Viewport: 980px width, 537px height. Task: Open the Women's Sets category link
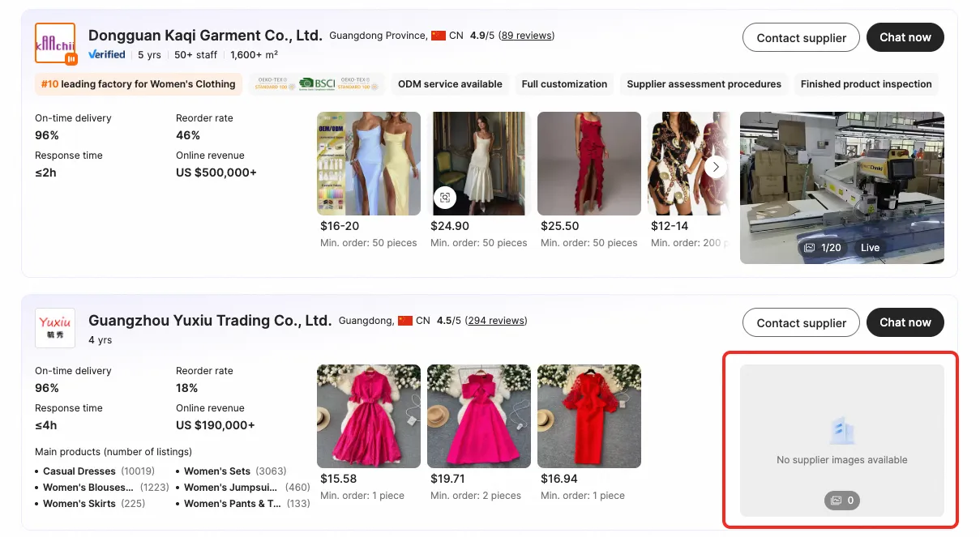pos(217,471)
